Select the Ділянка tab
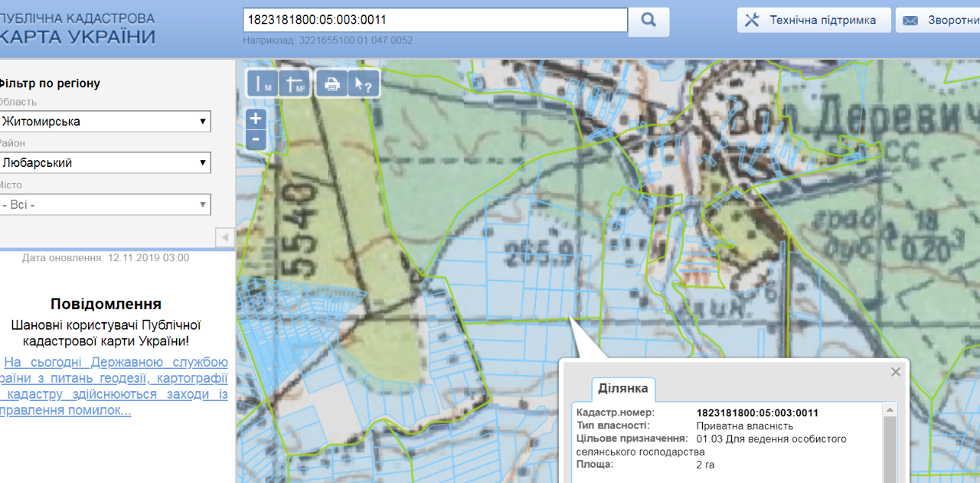 coord(622,389)
